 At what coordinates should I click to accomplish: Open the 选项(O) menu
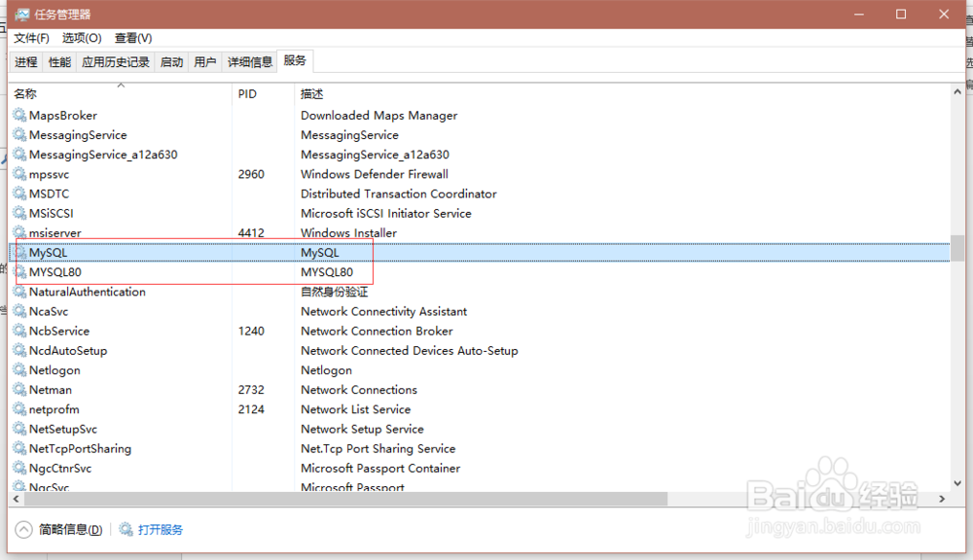click(82, 38)
